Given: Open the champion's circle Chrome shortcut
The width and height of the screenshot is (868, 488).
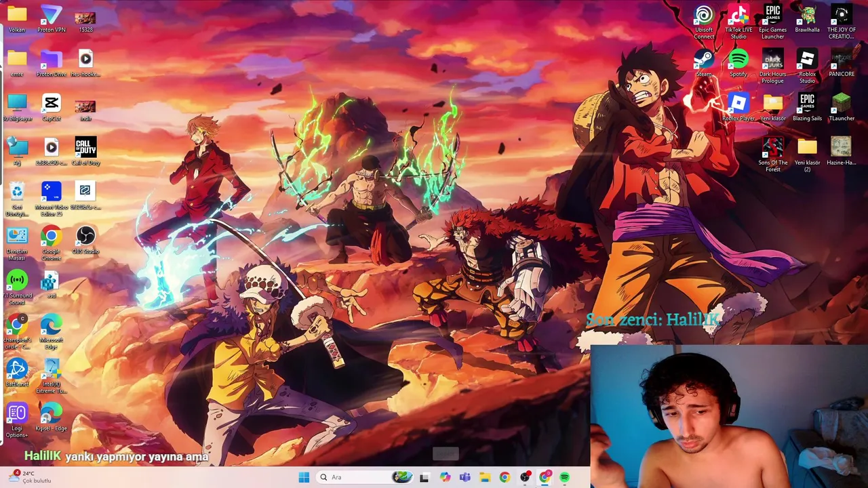Looking at the screenshot, I should click(17, 332).
